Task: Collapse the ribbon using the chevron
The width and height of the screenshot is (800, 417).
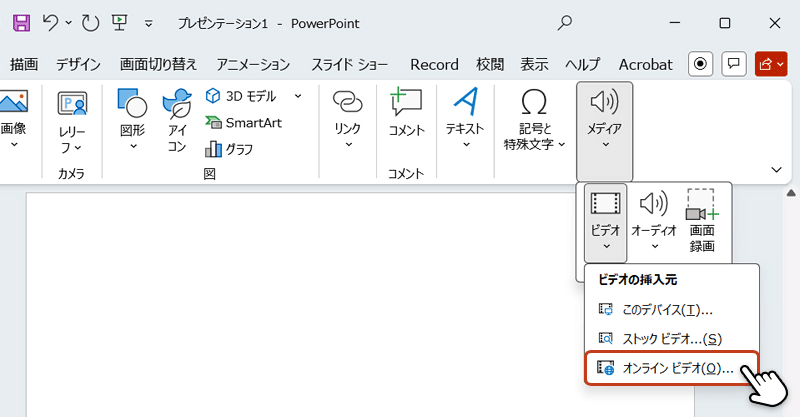Action: pyautogui.click(x=777, y=169)
